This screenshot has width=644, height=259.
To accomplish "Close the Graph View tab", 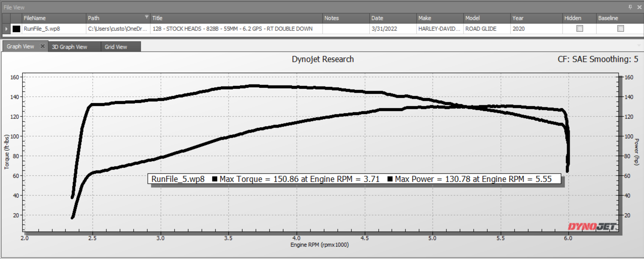I will click(42, 46).
